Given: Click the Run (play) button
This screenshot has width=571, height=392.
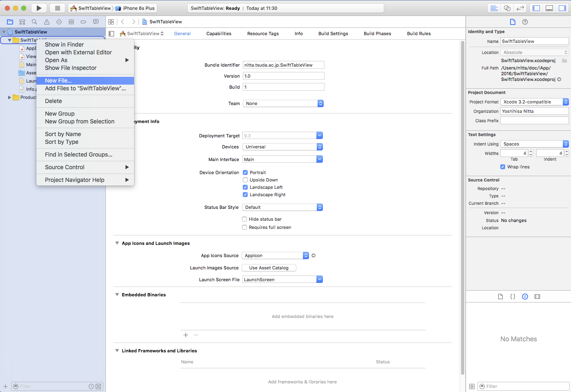Looking at the screenshot, I should pos(39,8).
